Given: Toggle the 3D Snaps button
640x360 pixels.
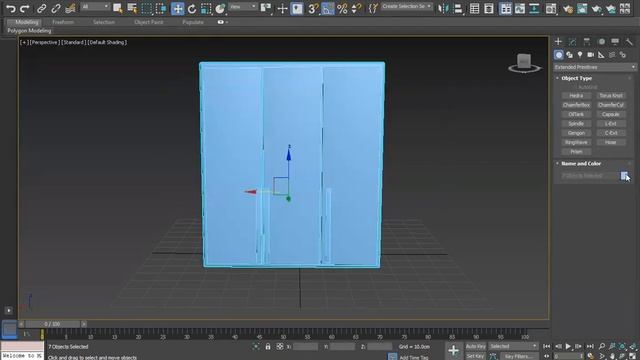Looking at the screenshot, I should (x=313, y=8).
